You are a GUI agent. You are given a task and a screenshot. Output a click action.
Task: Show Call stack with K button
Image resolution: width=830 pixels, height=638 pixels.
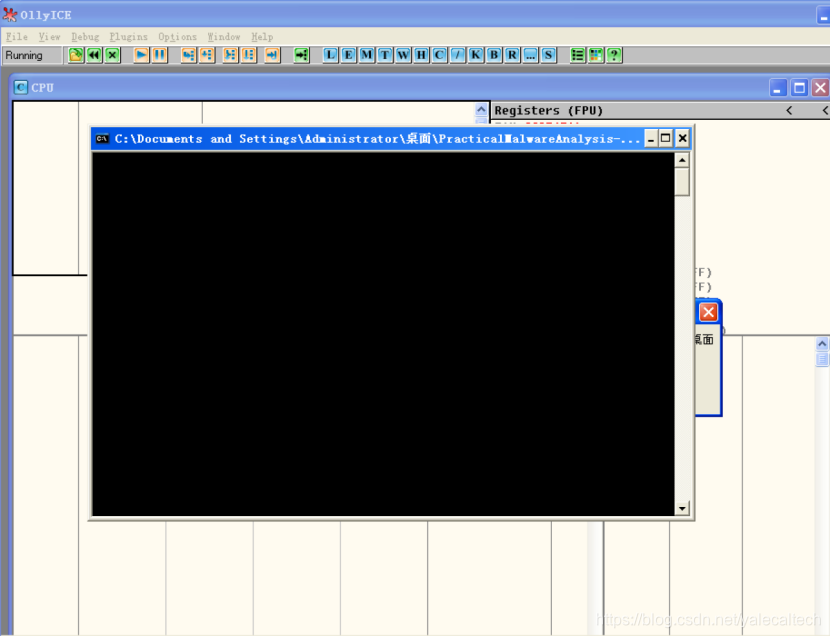[x=476, y=55]
